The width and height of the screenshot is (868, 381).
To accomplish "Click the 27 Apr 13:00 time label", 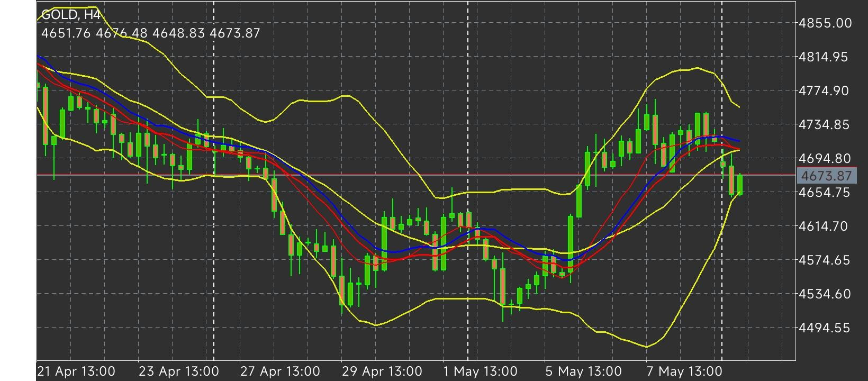I will point(280,371).
